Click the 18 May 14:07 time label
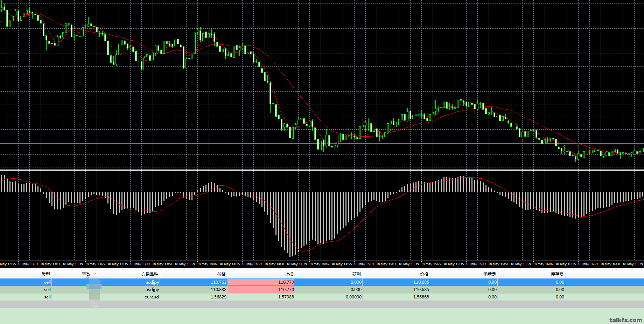 click(x=207, y=264)
